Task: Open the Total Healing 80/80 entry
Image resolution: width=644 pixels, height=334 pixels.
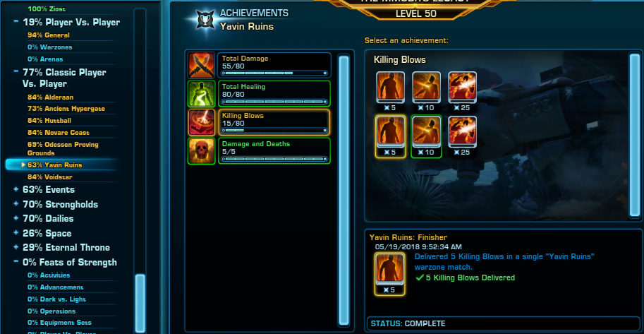Action: [274, 94]
